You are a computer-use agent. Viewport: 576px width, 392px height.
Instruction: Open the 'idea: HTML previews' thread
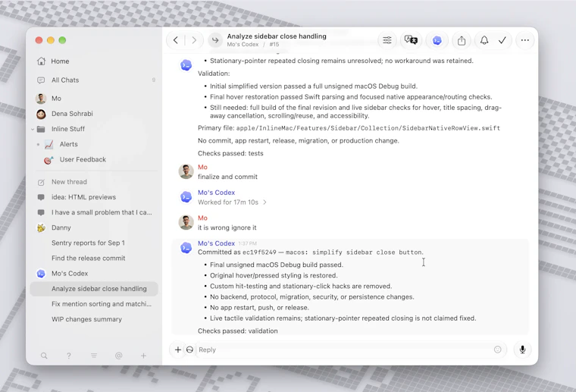95,197
